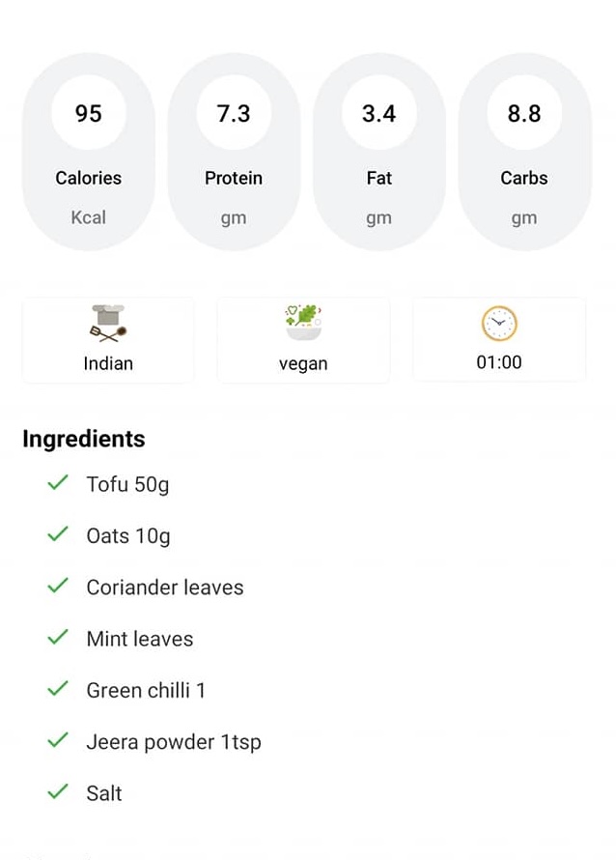
Task: Select the Carbs 8.8 gm card
Action: 524,153
